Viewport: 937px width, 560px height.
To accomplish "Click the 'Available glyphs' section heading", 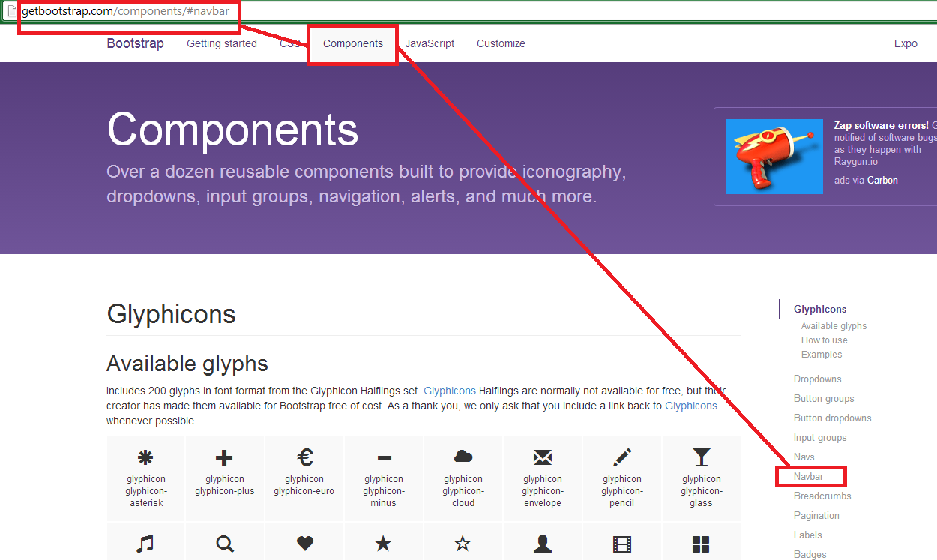I will 187,364.
